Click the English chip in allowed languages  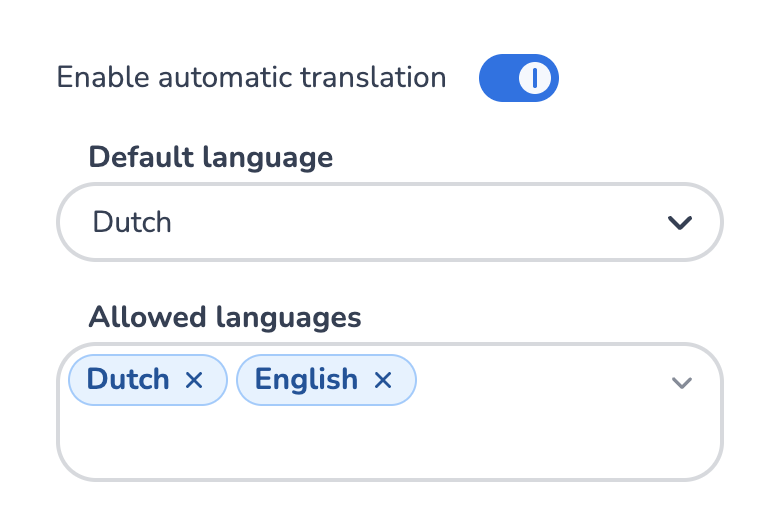coord(326,380)
